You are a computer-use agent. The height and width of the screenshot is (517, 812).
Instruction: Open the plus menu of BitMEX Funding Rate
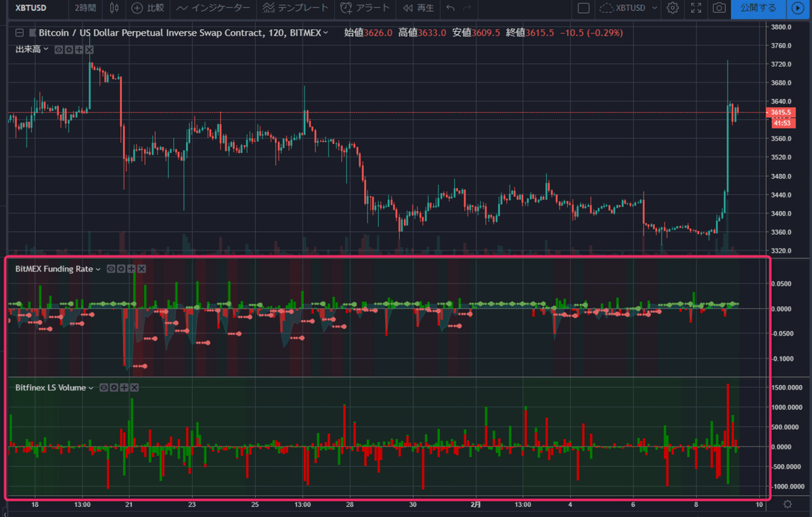131,269
